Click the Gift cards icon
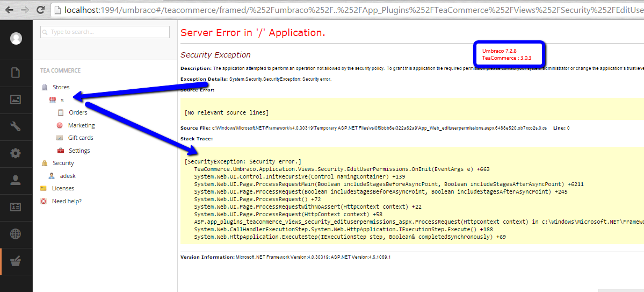This screenshot has width=644, height=292. (60, 138)
